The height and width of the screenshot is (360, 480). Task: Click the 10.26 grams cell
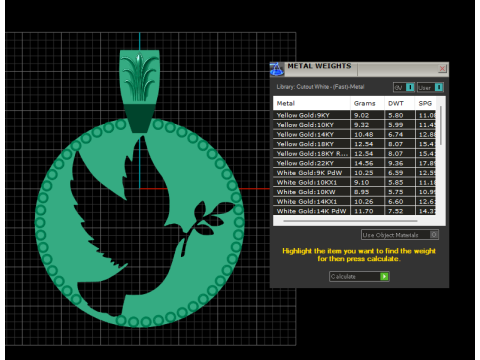(x=367, y=202)
